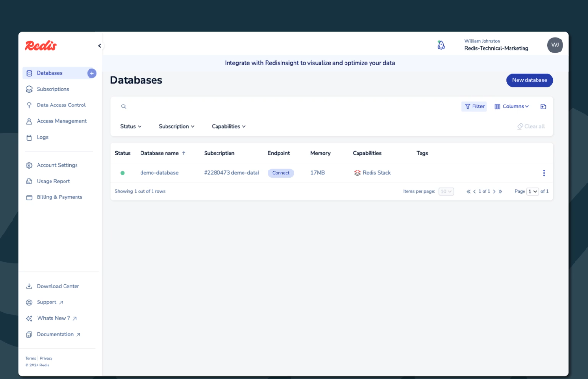Click the #2280473 demo-datal subscription cell
Image resolution: width=588 pixels, height=379 pixels.
(x=231, y=173)
